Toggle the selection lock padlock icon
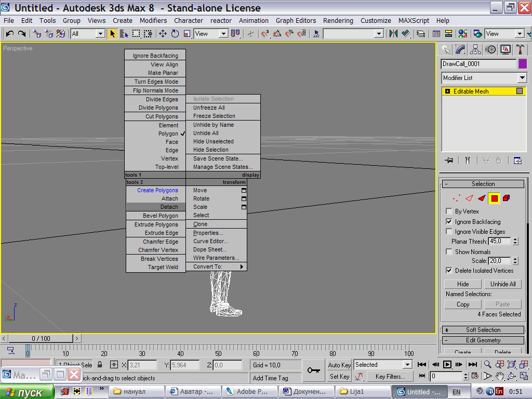Image resolution: width=532 pixels, height=399 pixels. click(100, 365)
